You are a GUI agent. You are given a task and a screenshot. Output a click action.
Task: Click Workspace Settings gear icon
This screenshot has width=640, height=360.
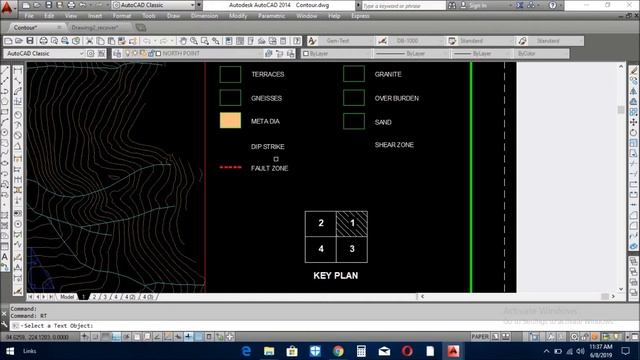tap(91, 53)
